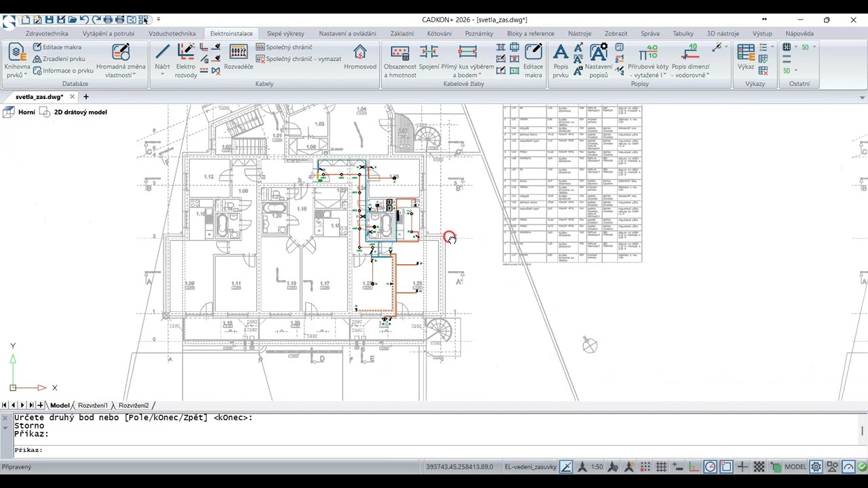
Task: Select Přímý kus výběrem a bodem
Action: click(x=467, y=61)
